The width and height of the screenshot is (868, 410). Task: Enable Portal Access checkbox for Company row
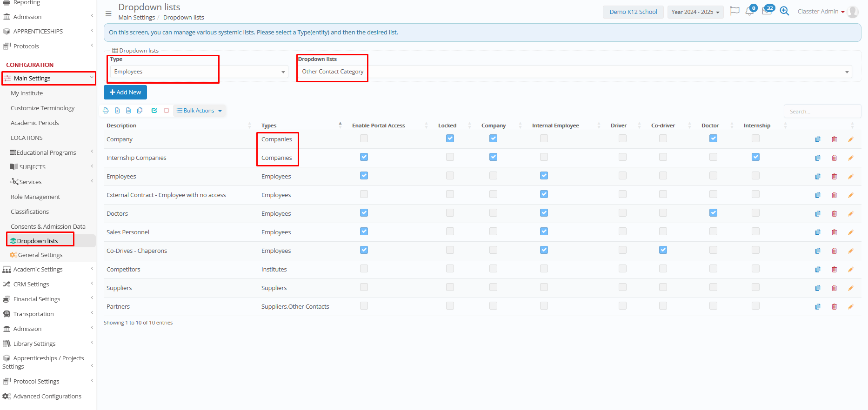point(364,139)
